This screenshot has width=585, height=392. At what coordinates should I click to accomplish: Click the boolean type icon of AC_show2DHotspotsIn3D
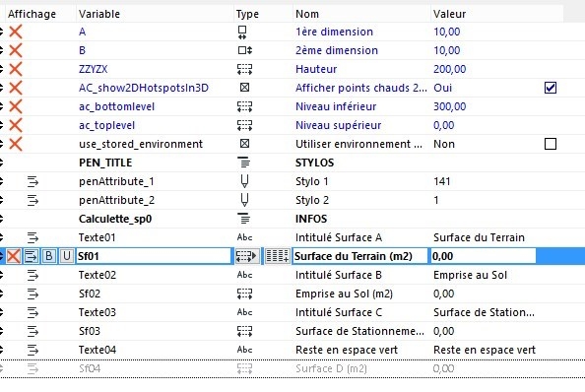[x=244, y=88]
